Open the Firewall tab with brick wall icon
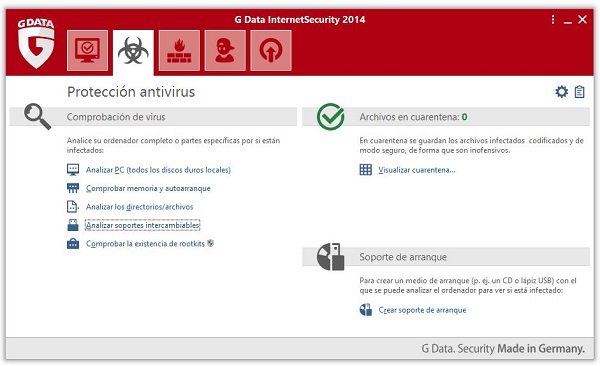The width and height of the screenshot is (600, 366). point(179,51)
